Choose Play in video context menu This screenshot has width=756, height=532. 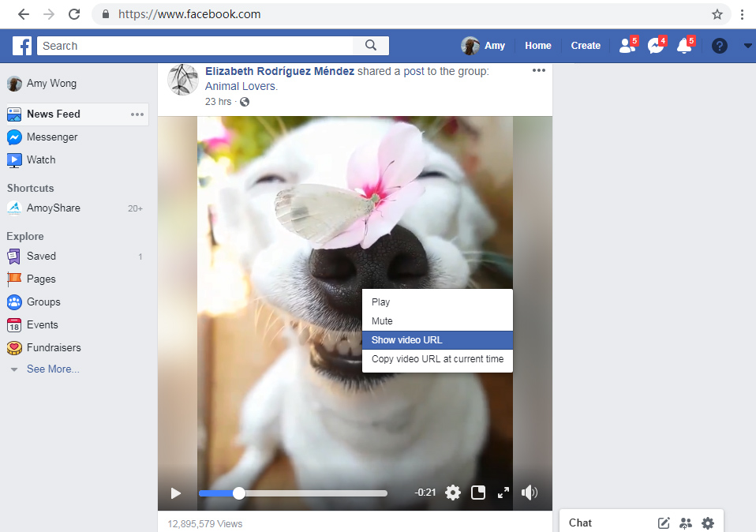tap(437, 302)
